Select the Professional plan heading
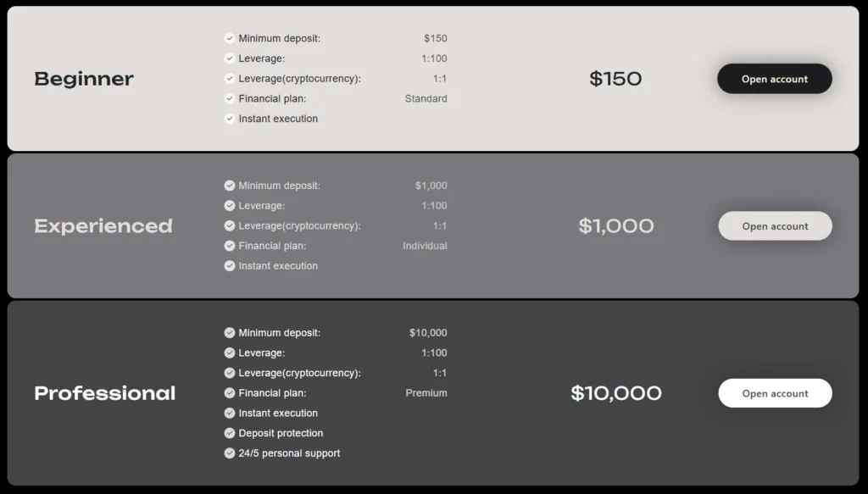 (105, 393)
